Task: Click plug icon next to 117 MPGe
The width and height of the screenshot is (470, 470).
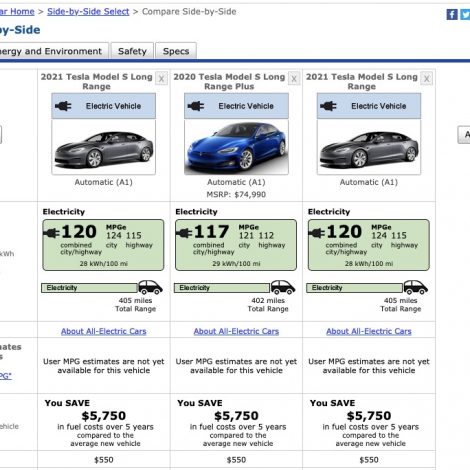Action: click(x=184, y=232)
